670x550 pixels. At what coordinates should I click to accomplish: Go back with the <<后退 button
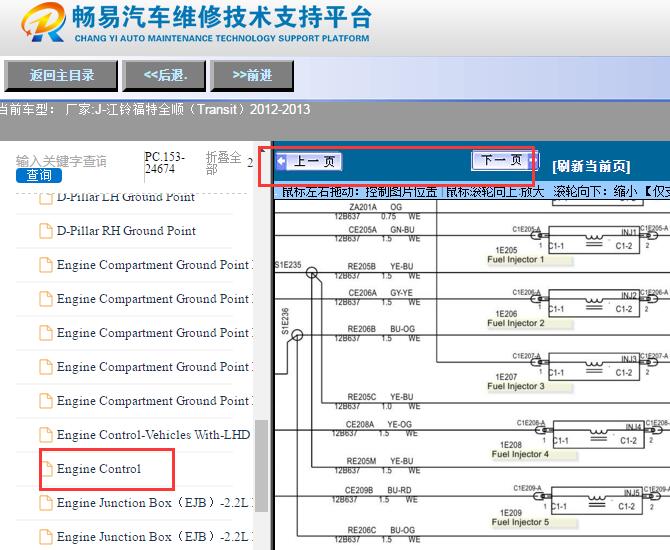click(165, 76)
